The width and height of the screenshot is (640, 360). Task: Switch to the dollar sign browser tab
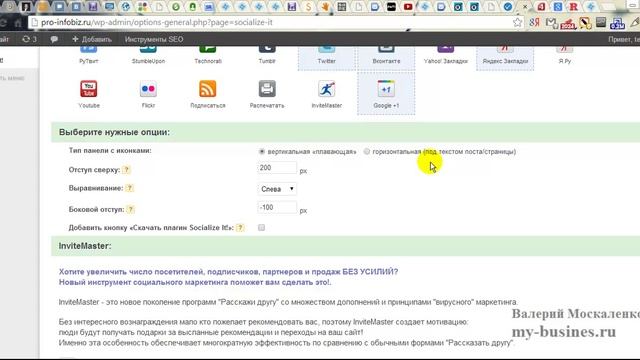(309, 7)
